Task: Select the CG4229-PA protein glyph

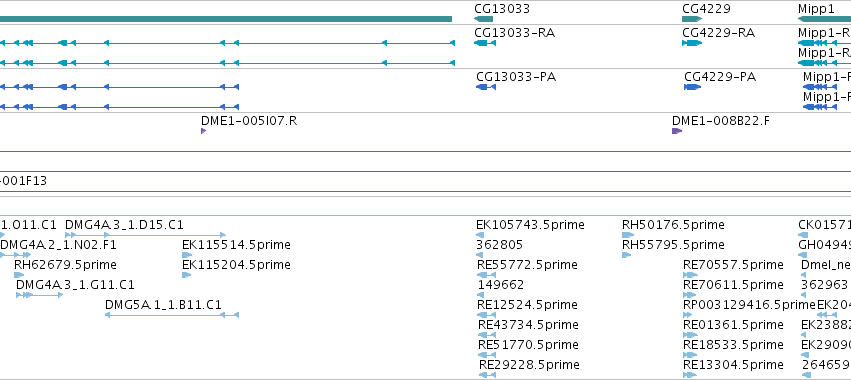Action: [693, 87]
